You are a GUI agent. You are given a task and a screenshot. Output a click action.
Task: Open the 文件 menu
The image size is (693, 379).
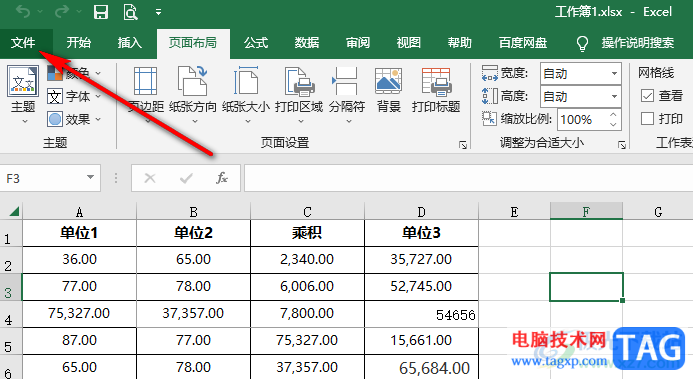tap(23, 43)
